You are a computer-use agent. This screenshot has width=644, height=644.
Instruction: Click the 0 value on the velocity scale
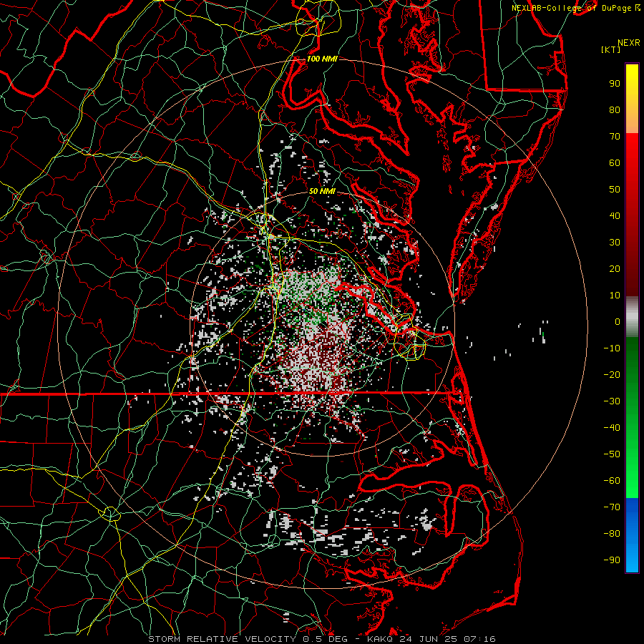pos(618,321)
